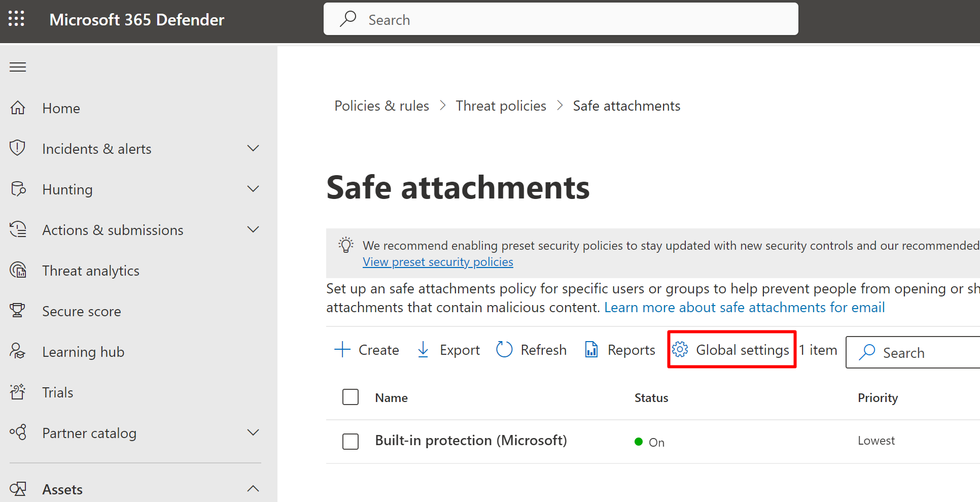980x502 pixels.
Task: Collapse the Assets section chevron
Action: (x=253, y=489)
